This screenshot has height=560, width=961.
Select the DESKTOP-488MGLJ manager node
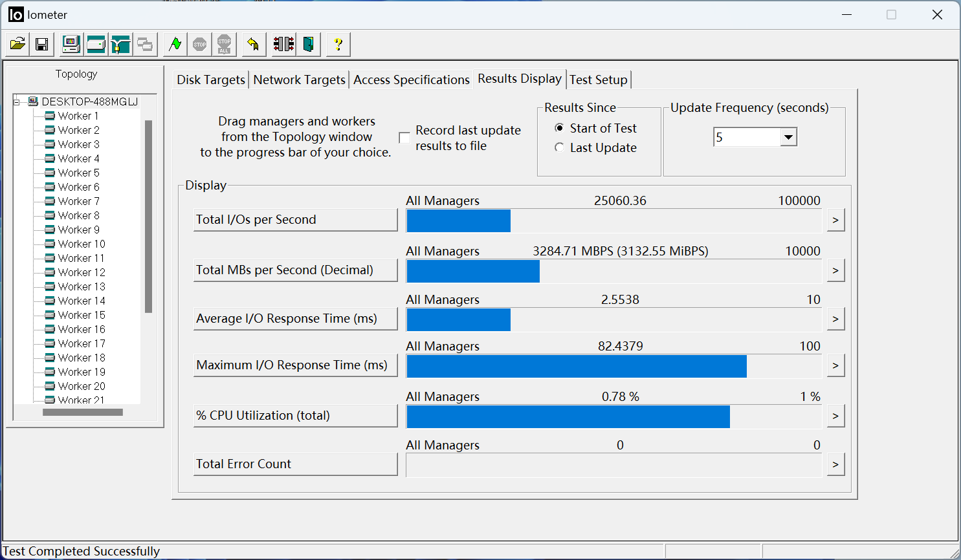click(x=89, y=102)
